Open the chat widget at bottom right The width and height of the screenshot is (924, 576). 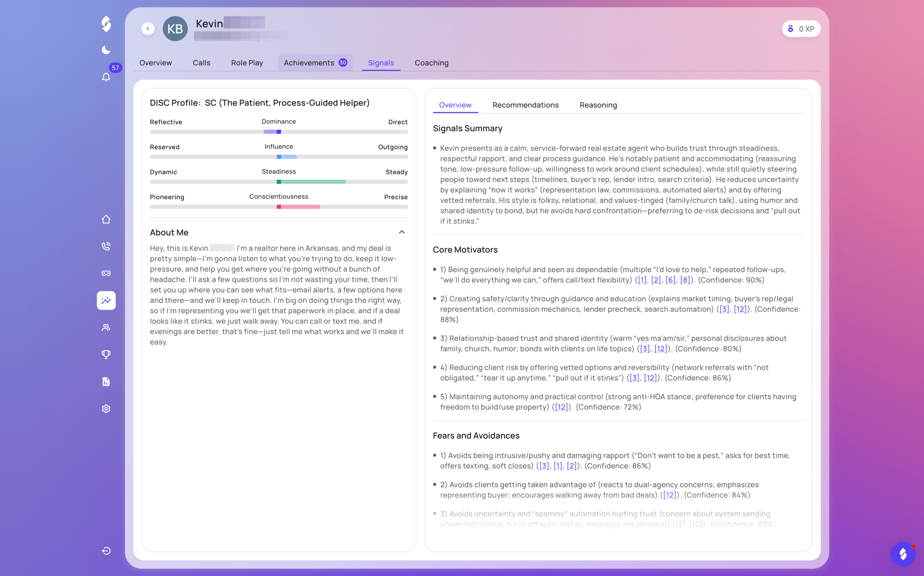(903, 554)
